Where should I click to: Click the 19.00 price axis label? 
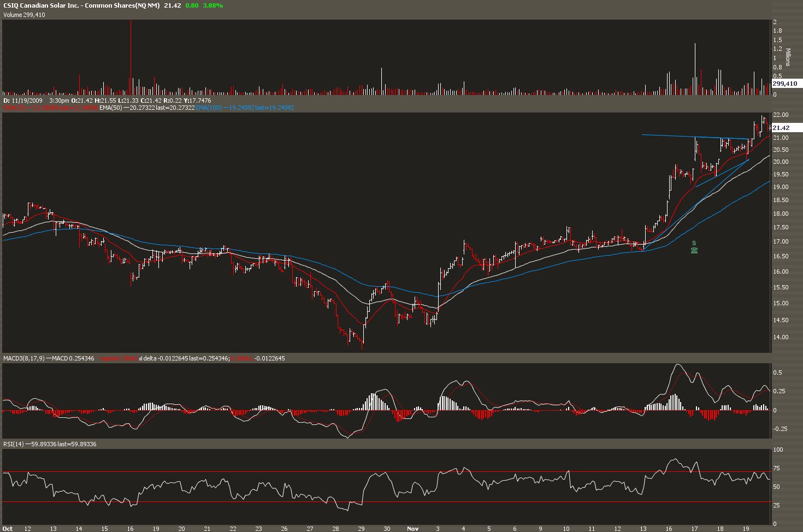pyautogui.click(x=780, y=187)
